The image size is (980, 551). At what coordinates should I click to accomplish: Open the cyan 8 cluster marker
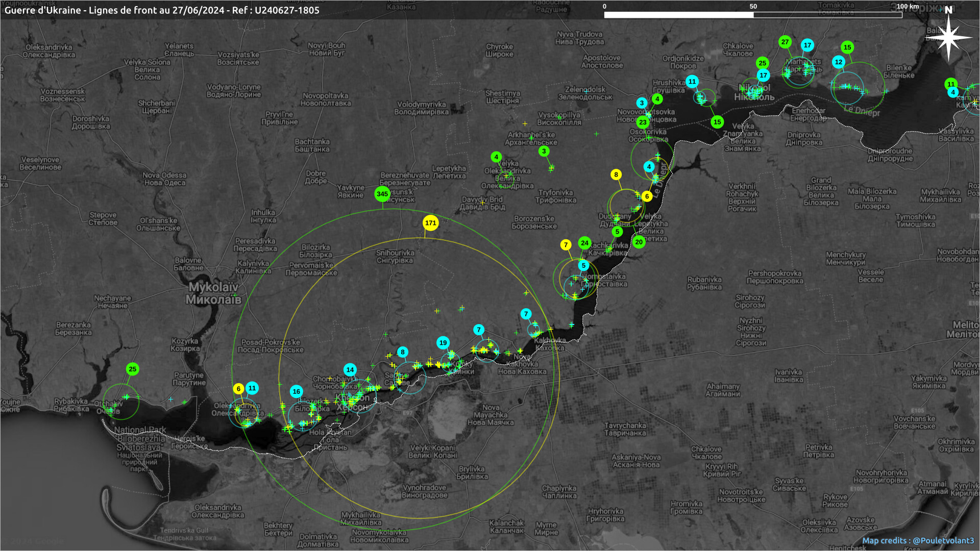click(x=403, y=352)
